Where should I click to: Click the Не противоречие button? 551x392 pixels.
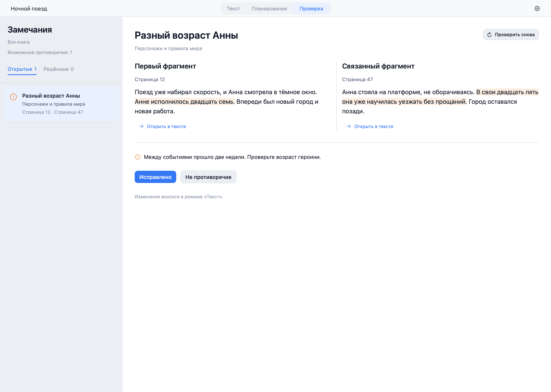[208, 177]
